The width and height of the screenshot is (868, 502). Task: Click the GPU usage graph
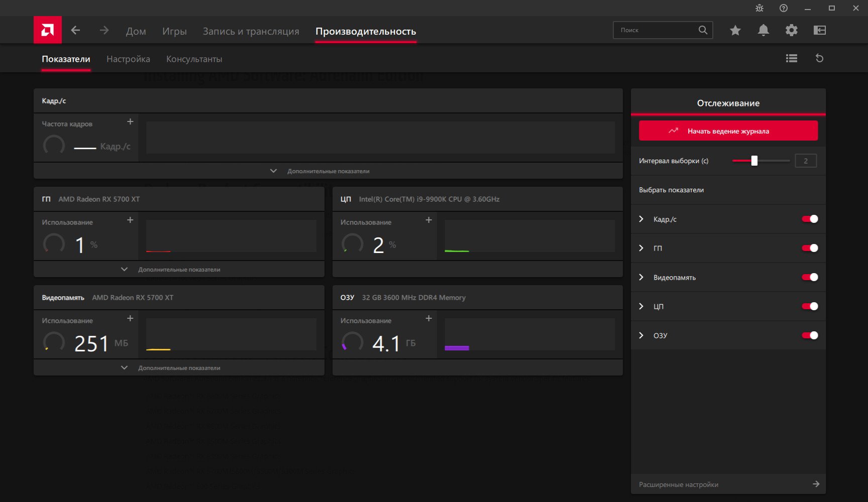(x=231, y=235)
